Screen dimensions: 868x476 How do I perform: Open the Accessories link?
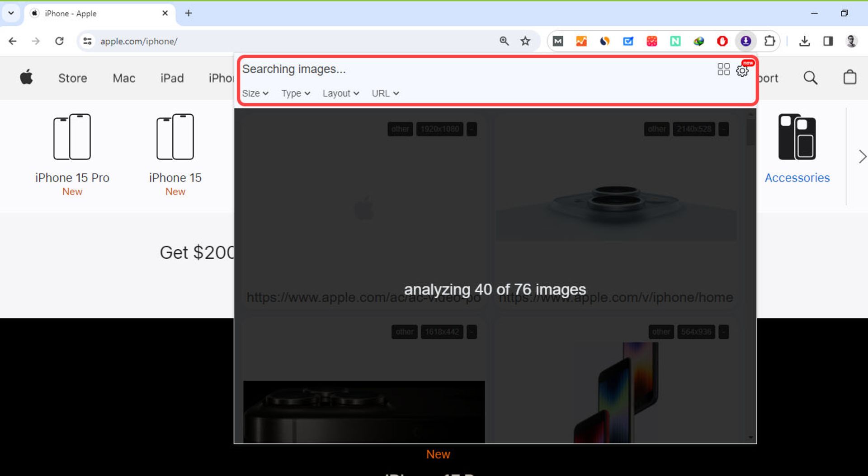[x=797, y=177]
